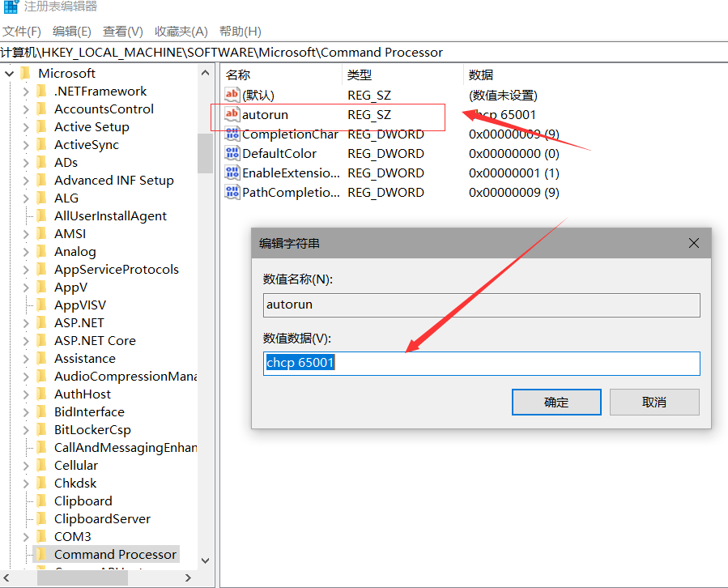Click the tree scrollbar up arrow
The height and width of the screenshot is (588, 728).
click(205, 73)
